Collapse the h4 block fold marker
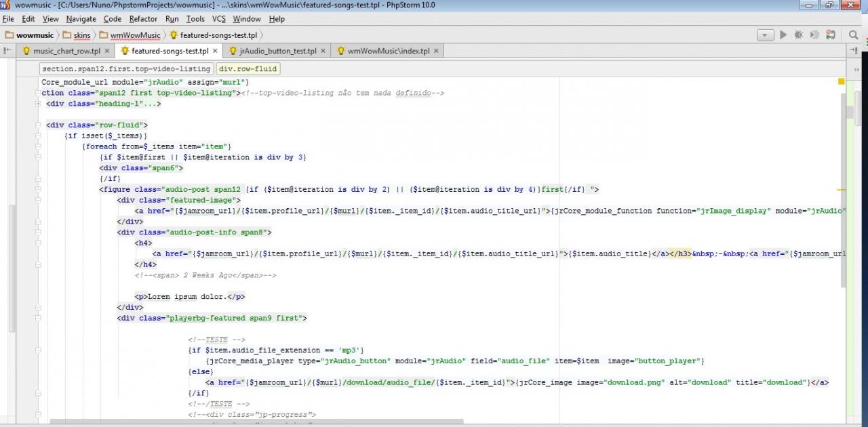868x427 pixels. (x=39, y=243)
